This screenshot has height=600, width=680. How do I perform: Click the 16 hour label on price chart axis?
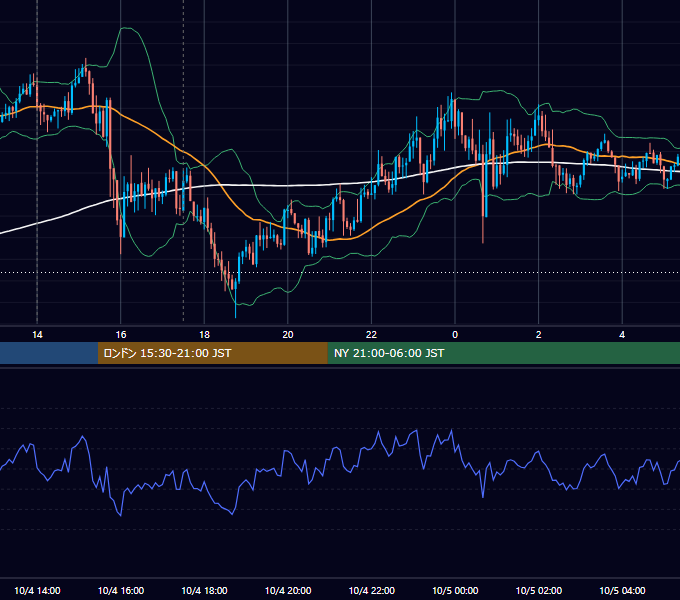point(121,335)
